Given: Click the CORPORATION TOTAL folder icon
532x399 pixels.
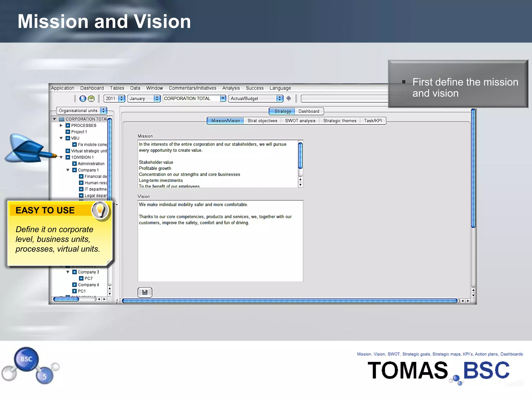Looking at the screenshot, I should pyautogui.click(x=62, y=119).
